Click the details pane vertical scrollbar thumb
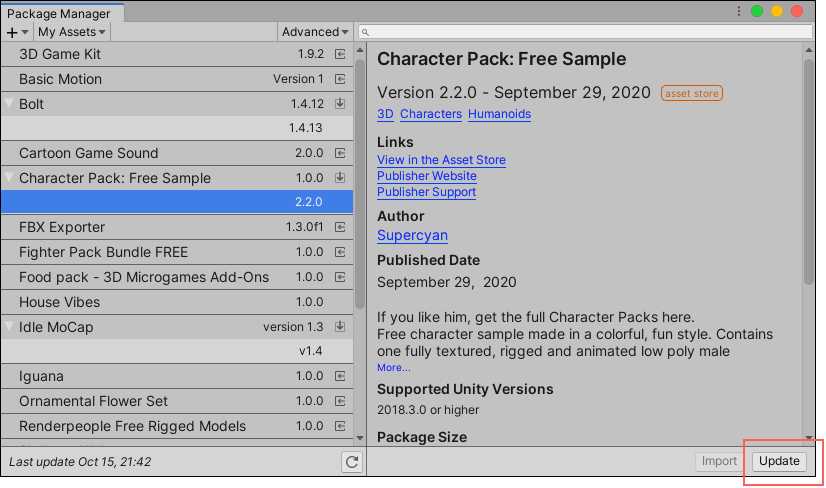 [x=809, y=172]
